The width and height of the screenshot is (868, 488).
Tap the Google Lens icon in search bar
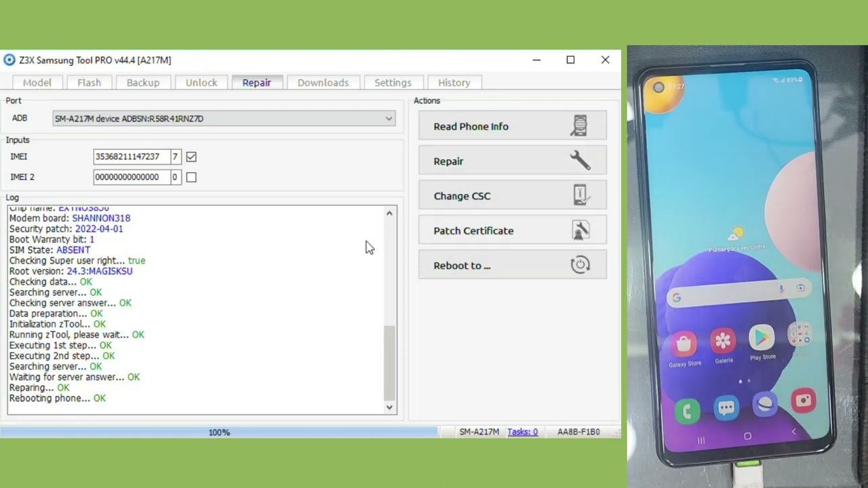(800, 287)
